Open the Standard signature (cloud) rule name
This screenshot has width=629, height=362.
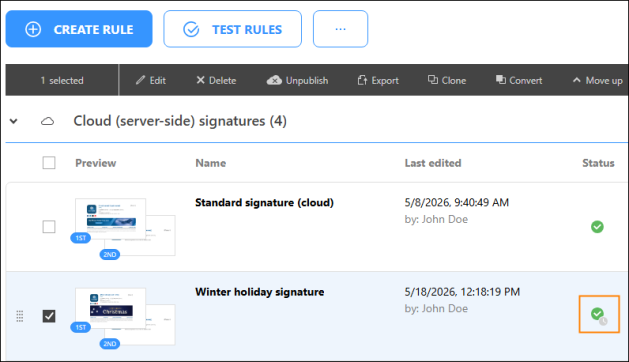264,203
